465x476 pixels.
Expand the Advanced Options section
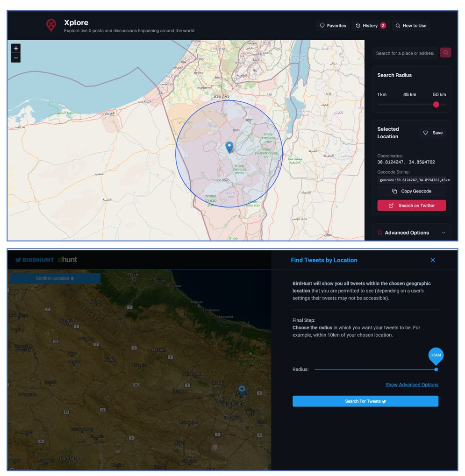(x=411, y=232)
